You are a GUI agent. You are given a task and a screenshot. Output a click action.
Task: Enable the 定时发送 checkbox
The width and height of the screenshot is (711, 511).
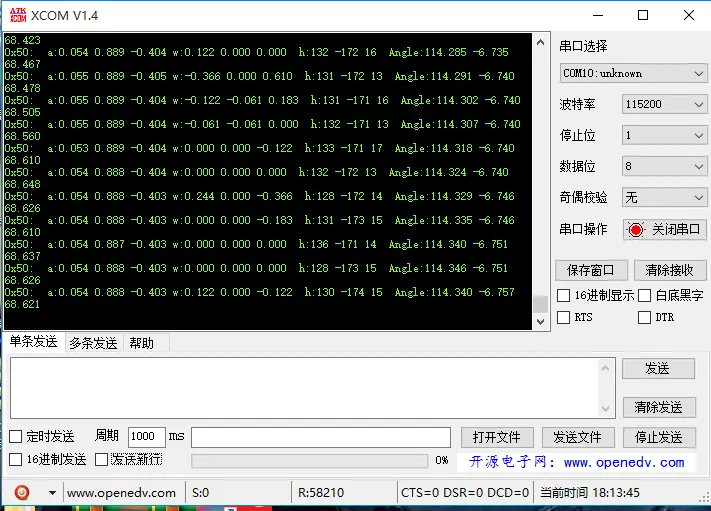[x=16, y=437]
